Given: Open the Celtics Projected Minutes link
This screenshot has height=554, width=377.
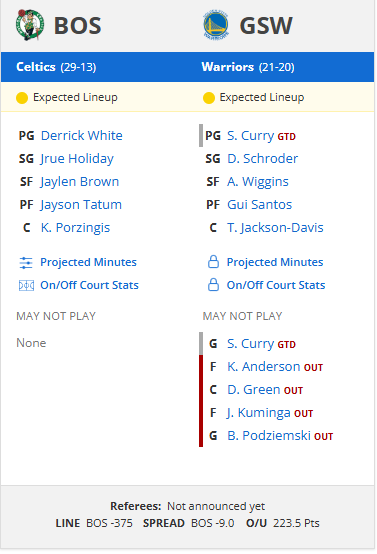Looking at the screenshot, I should (88, 262).
